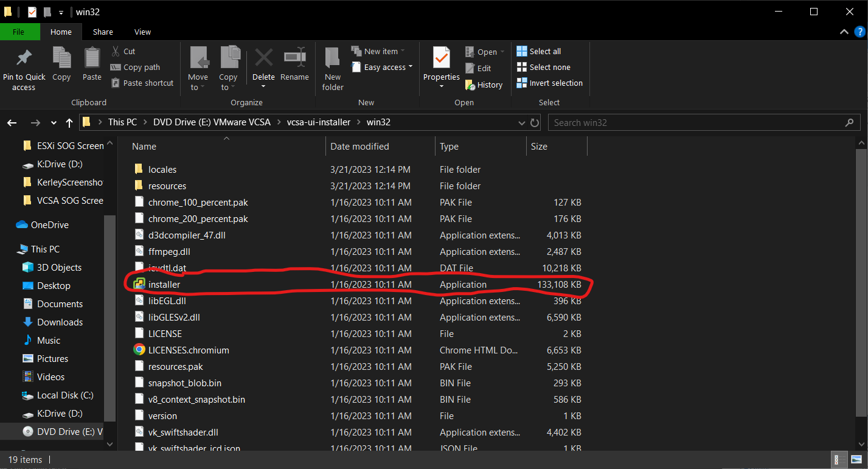The image size is (868, 469).
Task: Switch to the View ribbon tab
Action: tap(142, 32)
